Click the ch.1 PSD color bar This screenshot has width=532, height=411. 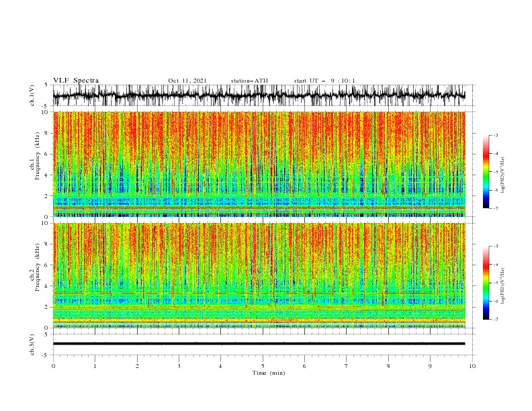(x=486, y=172)
